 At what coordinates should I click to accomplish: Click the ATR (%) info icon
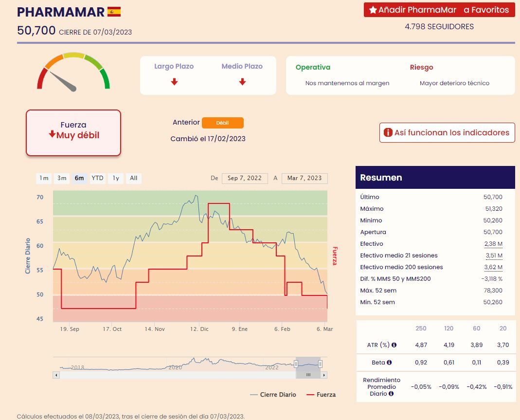point(394,345)
